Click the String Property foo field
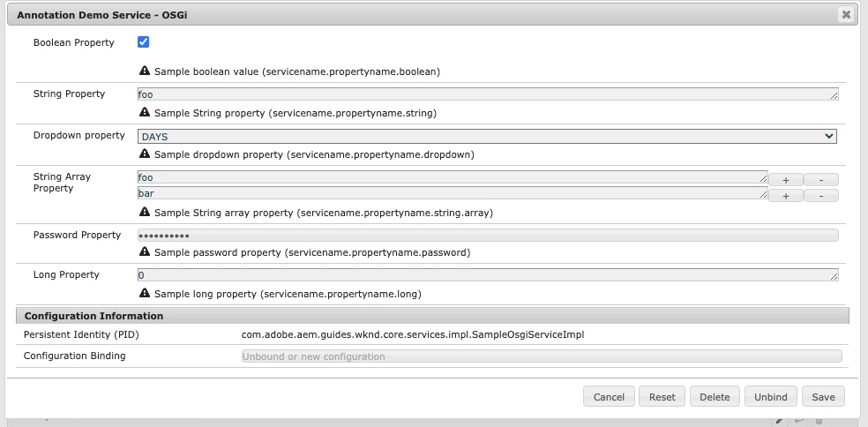Image resolution: width=868 pixels, height=427 pixels. coord(488,94)
